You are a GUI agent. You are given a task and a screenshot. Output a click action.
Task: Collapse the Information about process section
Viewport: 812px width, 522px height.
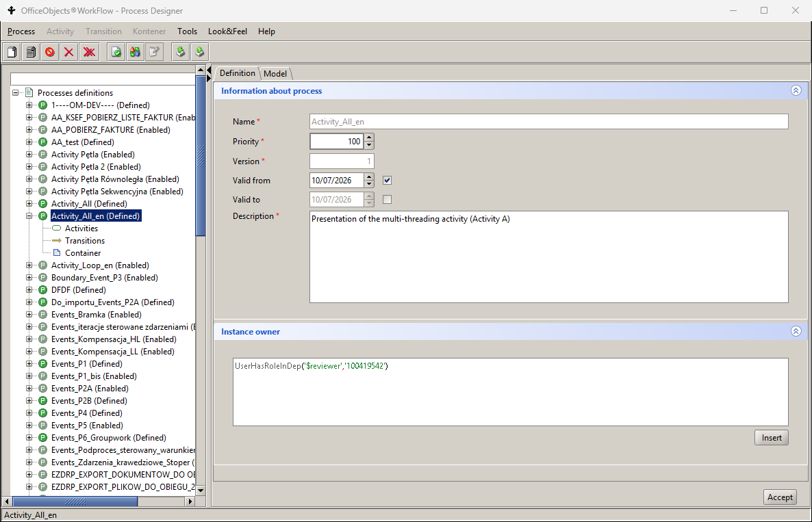pos(796,90)
